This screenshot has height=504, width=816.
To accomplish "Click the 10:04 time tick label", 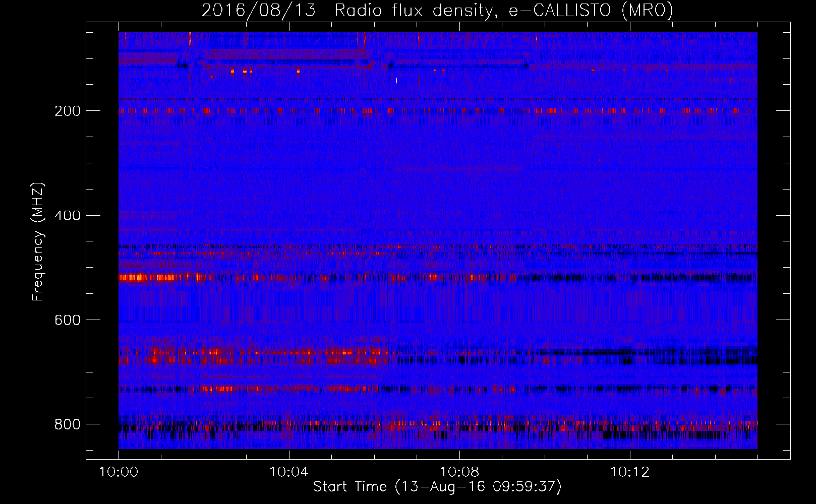I will pyautogui.click(x=289, y=472).
